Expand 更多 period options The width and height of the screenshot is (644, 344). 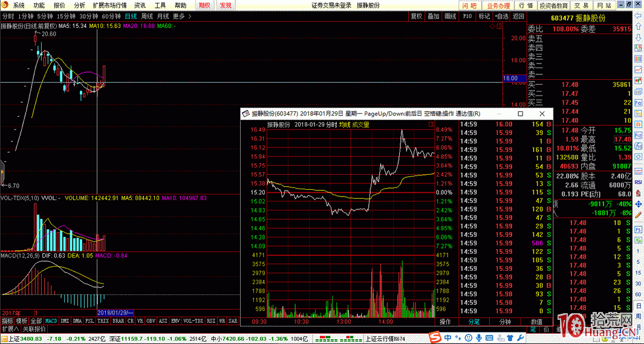(x=182, y=16)
